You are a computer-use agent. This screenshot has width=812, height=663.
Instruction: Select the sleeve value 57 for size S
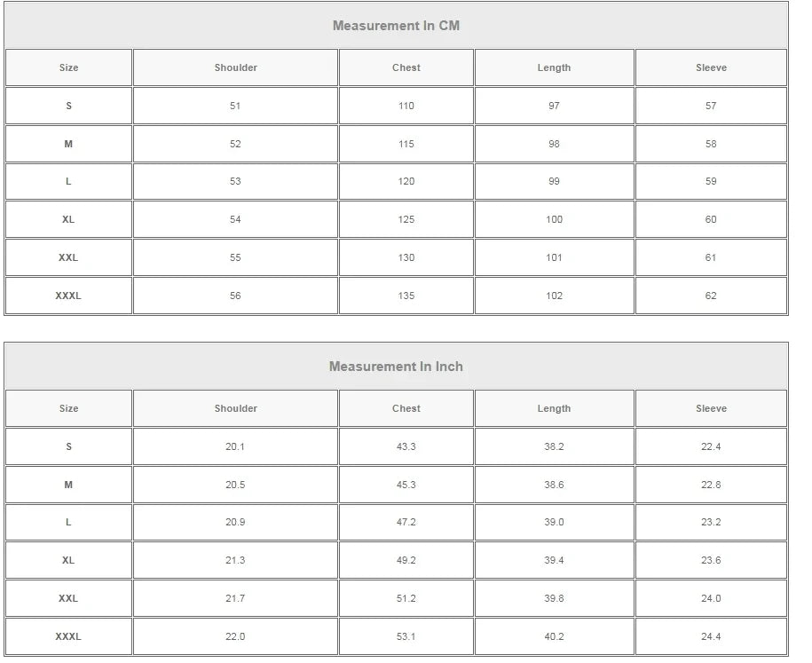[711, 106]
